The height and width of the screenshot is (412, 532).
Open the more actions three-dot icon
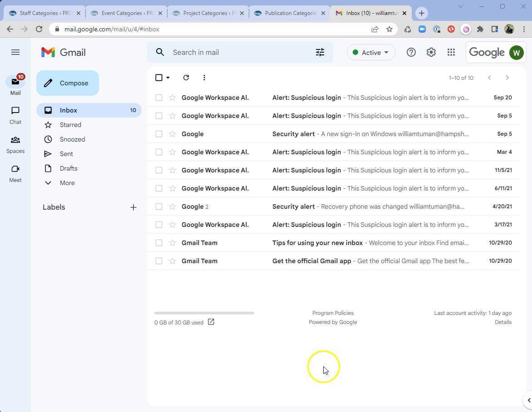pos(204,78)
